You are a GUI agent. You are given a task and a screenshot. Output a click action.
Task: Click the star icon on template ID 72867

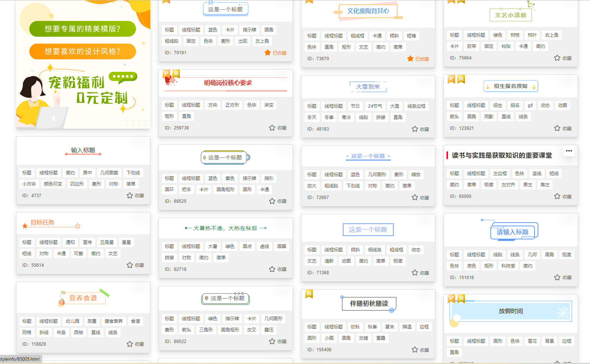415,198
